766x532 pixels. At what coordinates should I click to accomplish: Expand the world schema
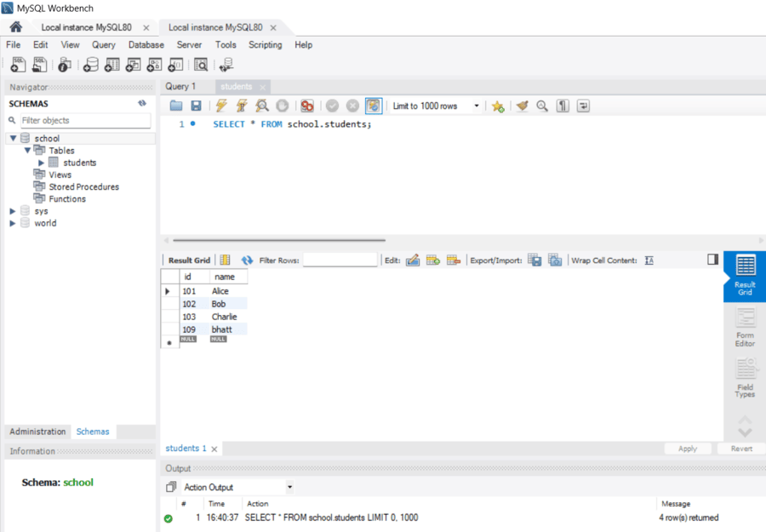[x=13, y=223]
